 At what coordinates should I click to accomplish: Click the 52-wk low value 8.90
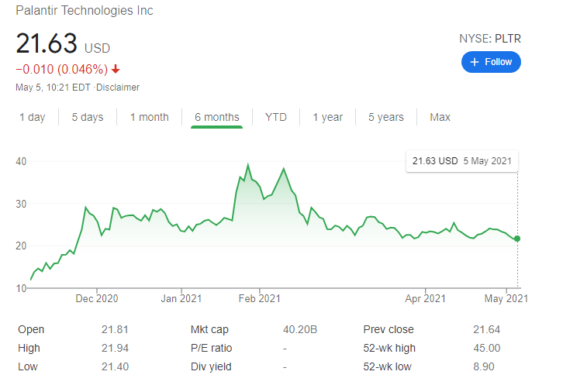pos(484,367)
